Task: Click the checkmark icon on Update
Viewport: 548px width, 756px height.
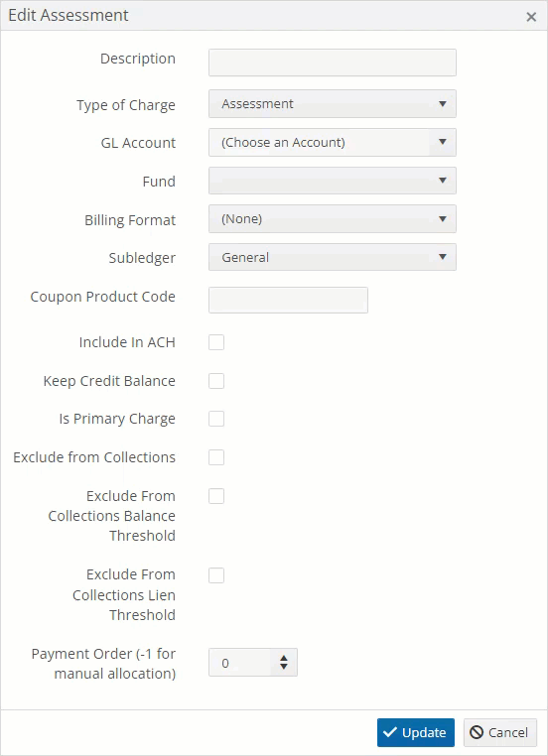Action: pos(390,732)
